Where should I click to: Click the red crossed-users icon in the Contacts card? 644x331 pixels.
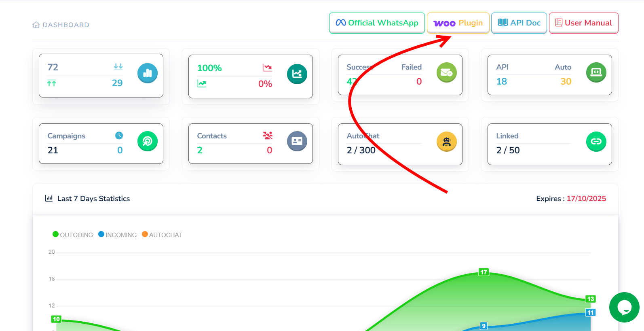click(x=268, y=136)
